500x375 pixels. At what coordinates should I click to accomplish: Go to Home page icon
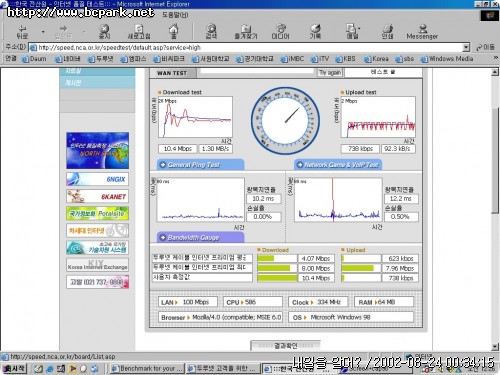click(173, 32)
